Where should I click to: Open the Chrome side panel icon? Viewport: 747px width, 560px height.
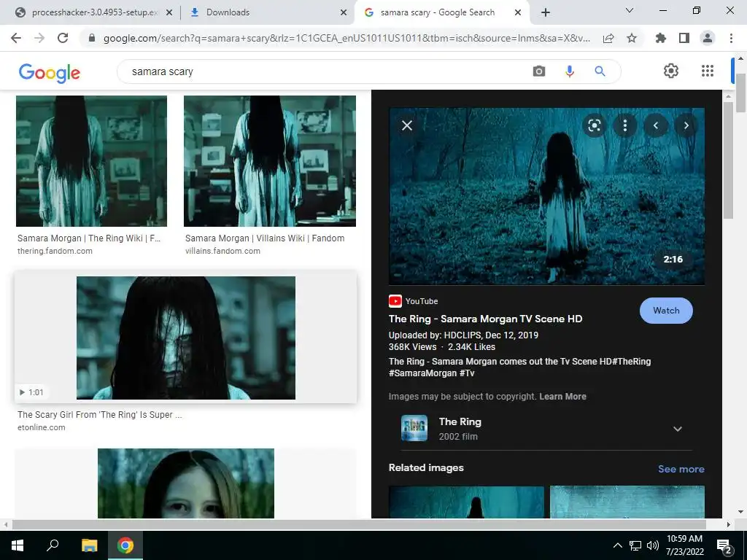pyautogui.click(x=684, y=38)
